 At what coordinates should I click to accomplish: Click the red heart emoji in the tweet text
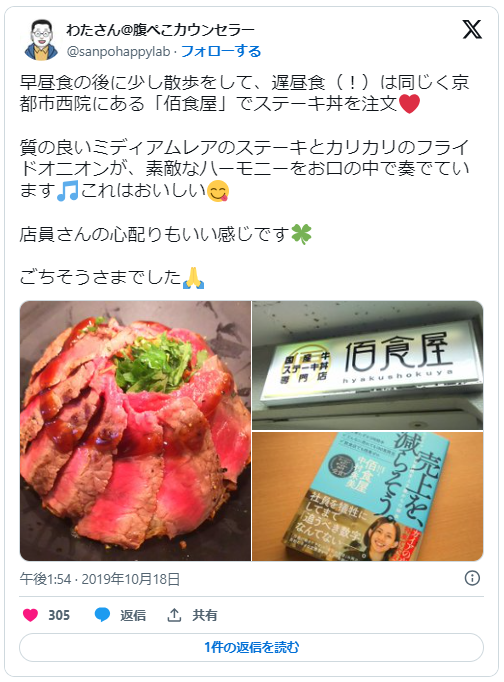[x=409, y=104]
